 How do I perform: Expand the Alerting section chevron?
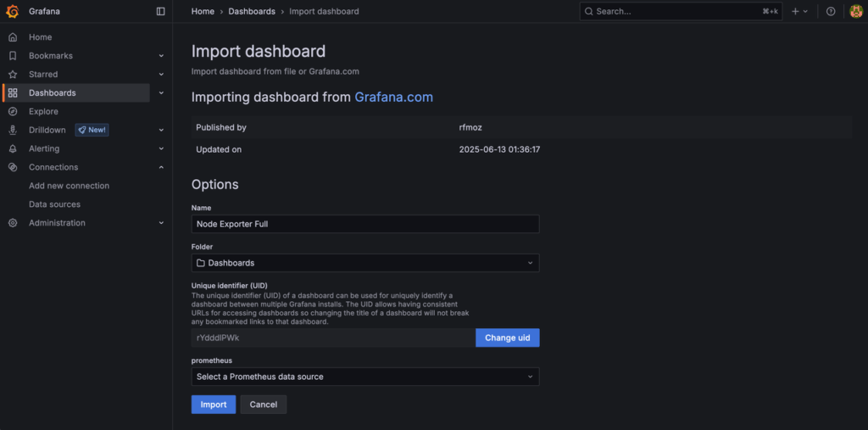(x=161, y=148)
